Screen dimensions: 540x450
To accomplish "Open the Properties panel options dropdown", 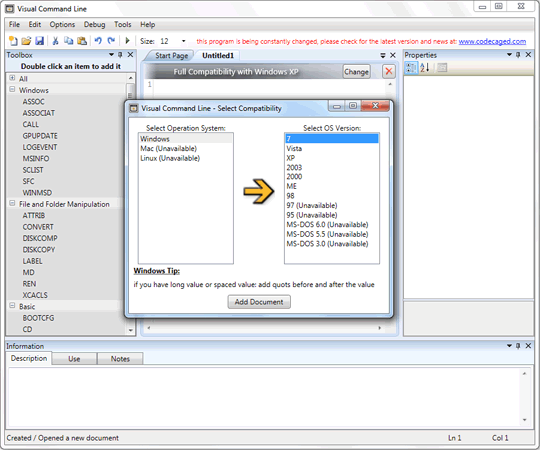I will (509, 55).
